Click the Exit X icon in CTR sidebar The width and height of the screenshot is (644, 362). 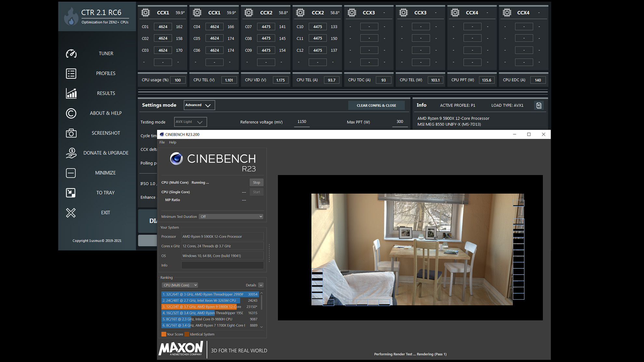tap(71, 213)
